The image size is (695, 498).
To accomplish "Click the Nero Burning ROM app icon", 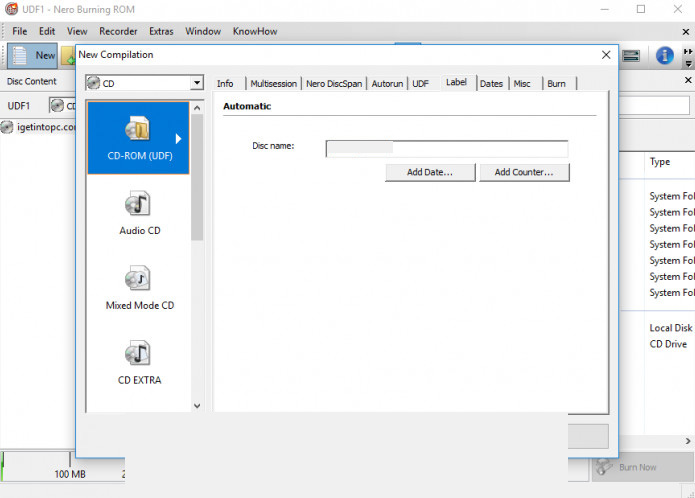I will point(12,9).
